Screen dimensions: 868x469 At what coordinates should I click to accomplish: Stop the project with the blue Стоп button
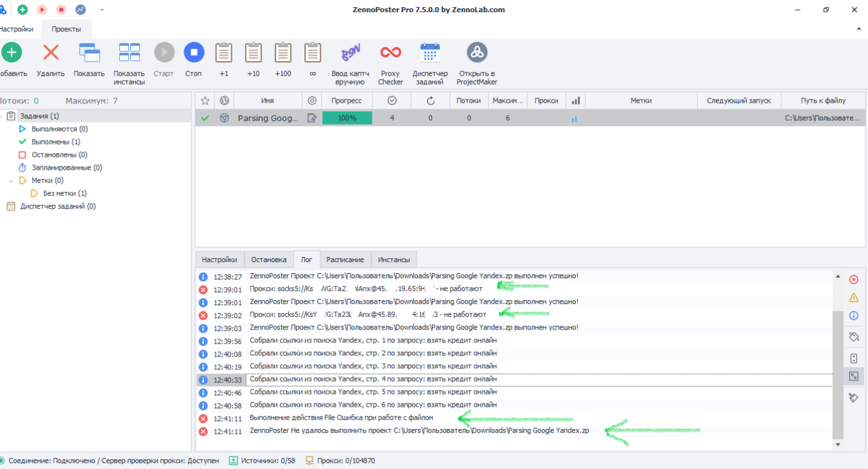[x=194, y=53]
